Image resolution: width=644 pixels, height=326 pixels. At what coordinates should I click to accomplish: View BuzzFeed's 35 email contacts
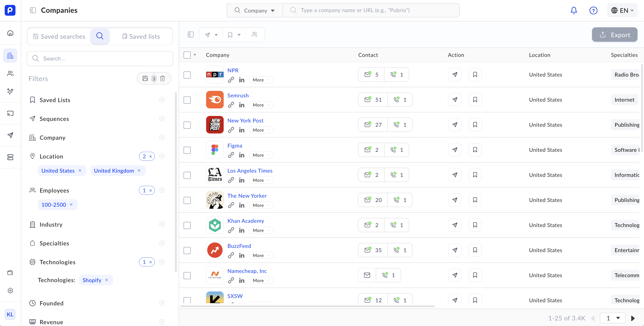(x=373, y=250)
